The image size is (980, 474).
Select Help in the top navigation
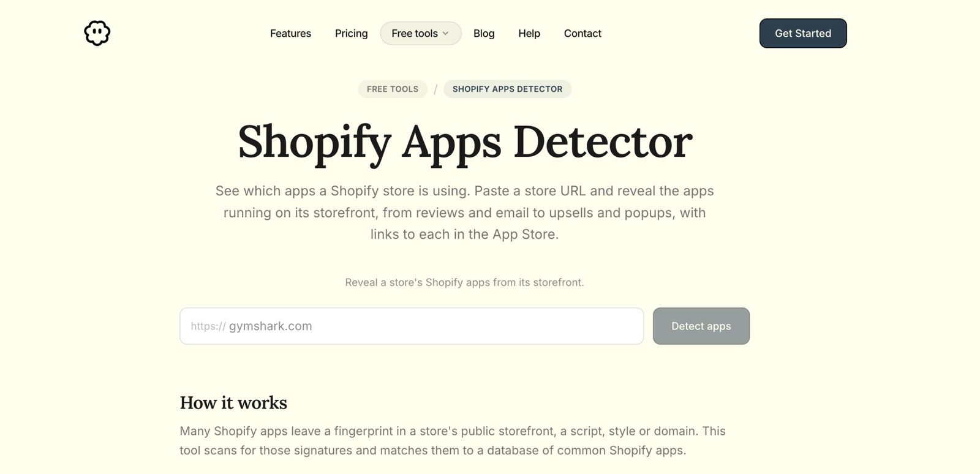coord(529,34)
